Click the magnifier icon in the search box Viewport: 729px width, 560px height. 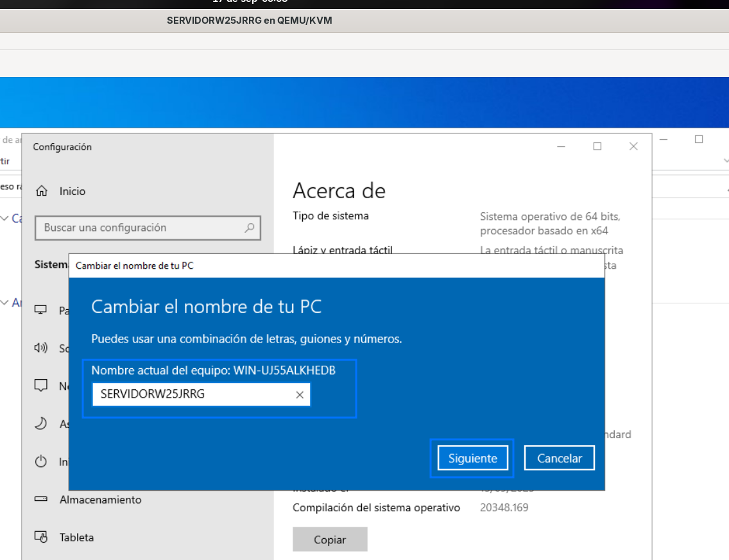point(250,228)
